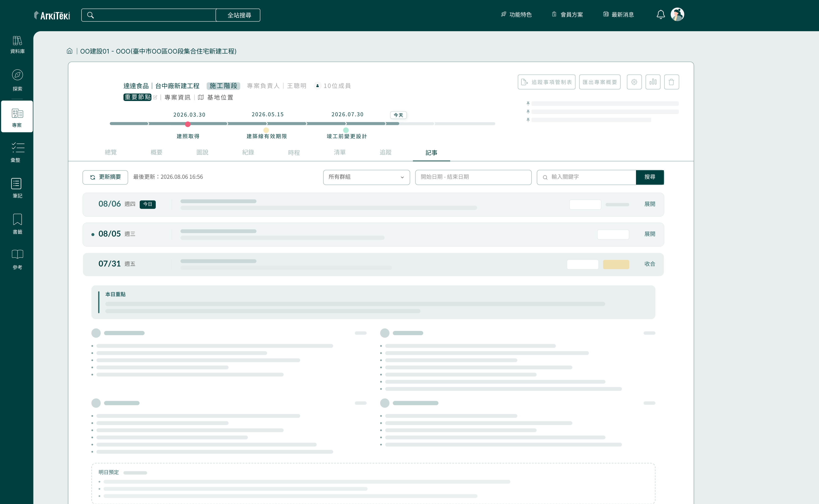Click the trash delete project icon
The height and width of the screenshot is (504, 819).
pos(671,82)
